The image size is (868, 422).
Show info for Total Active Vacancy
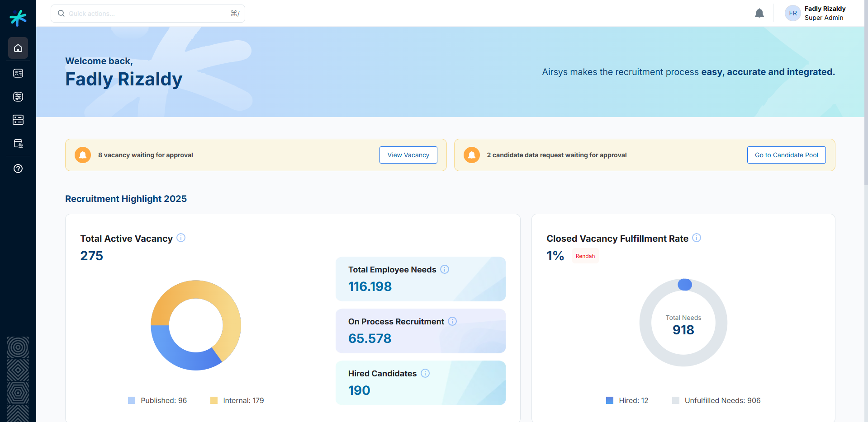pos(181,238)
